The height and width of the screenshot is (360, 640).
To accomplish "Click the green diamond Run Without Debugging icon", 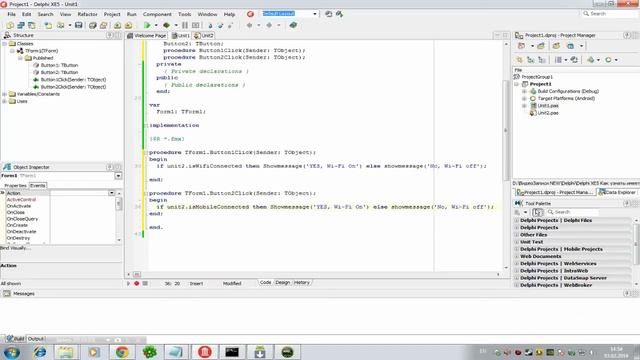I will pos(167,25).
